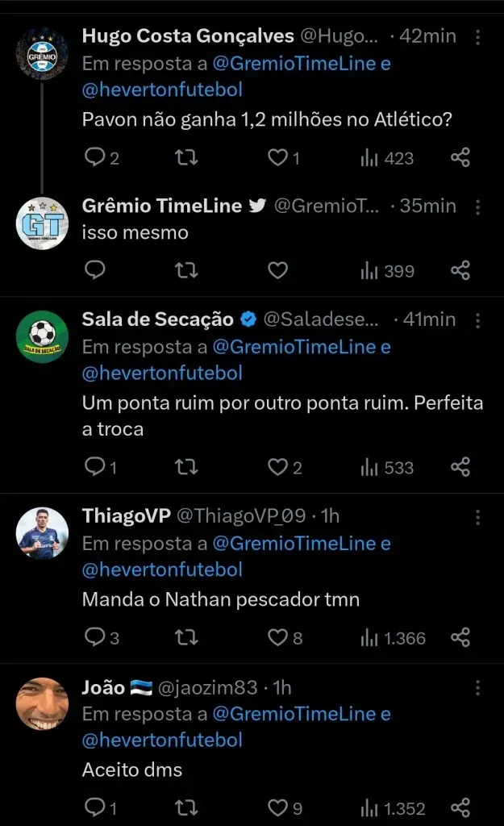Expand the options menu for ThiagoVP's tweet
This screenshot has width=504, height=826.
(477, 516)
